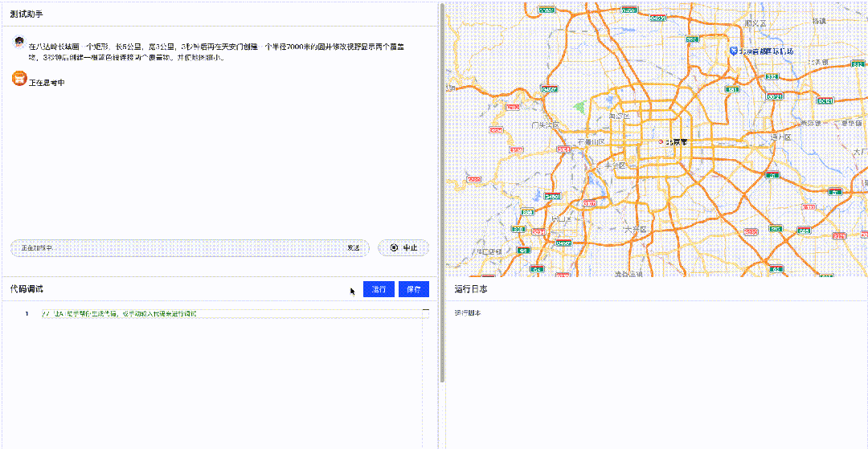
Task: Save the code using 保存
Action: [414, 289]
